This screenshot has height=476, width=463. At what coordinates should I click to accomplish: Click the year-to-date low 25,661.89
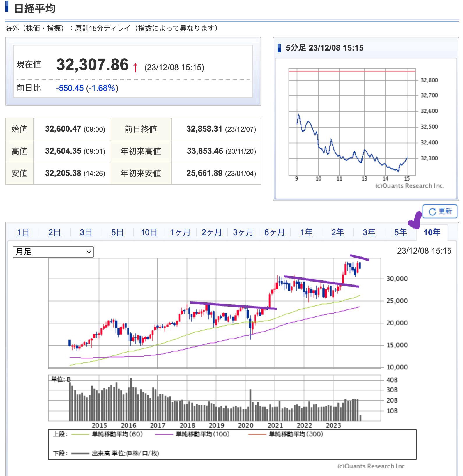[204, 173]
